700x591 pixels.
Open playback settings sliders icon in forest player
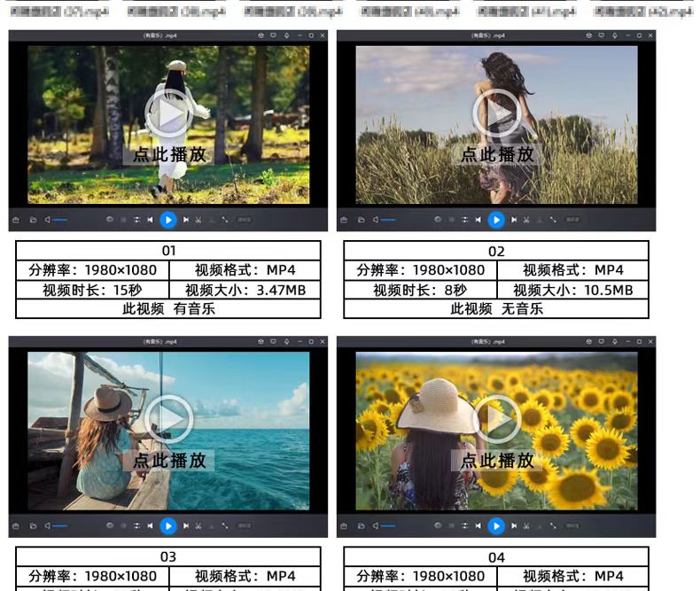[x=136, y=220]
